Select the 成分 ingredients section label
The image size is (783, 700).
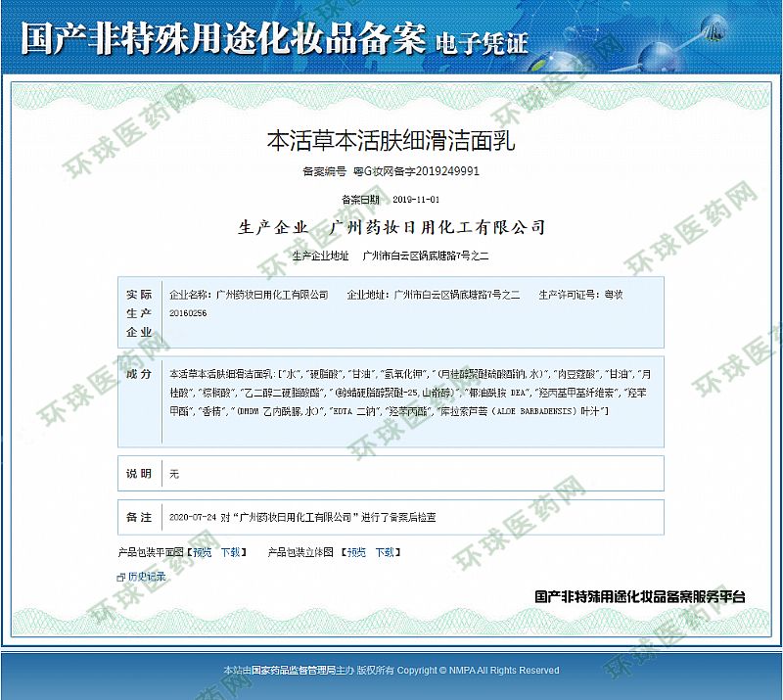tap(139, 374)
